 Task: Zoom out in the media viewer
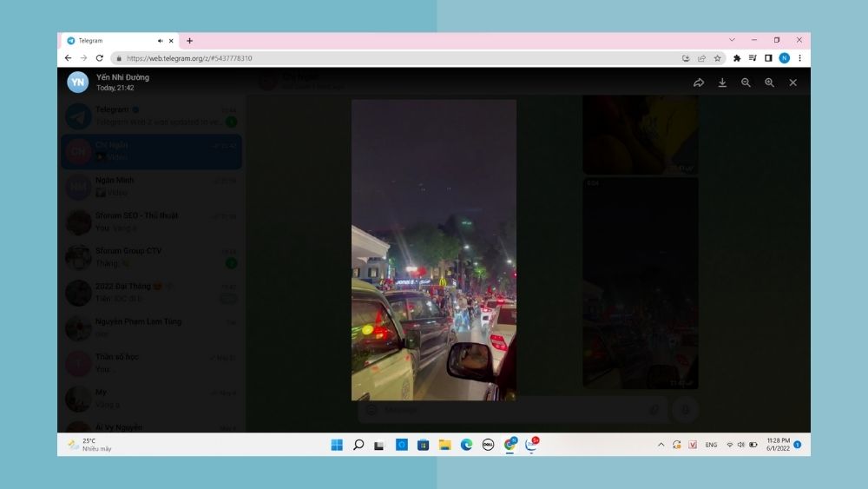coord(746,83)
